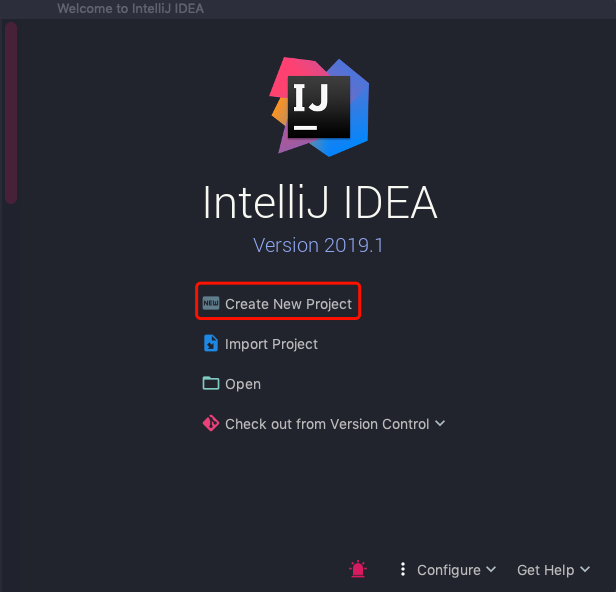Viewport: 616px width, 592px height.
Task: Expand the Configure dropdown arrow
Action: click(491, 569)
